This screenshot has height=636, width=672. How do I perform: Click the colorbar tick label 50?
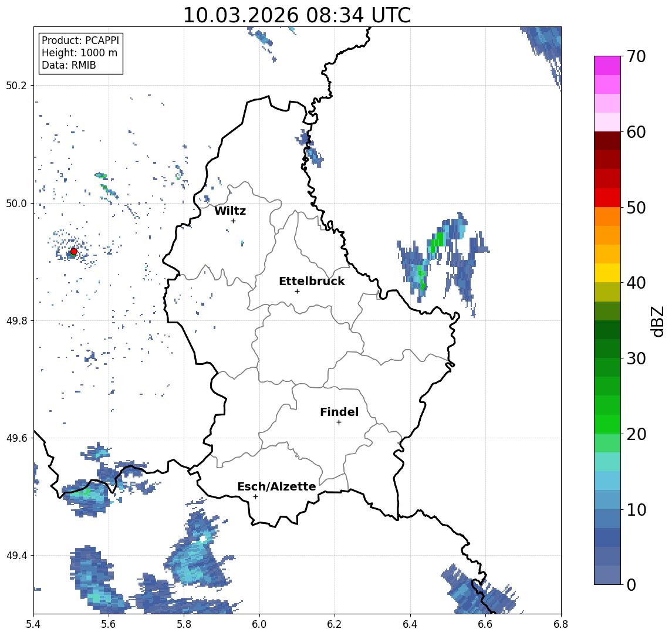[x=636, y=208]
